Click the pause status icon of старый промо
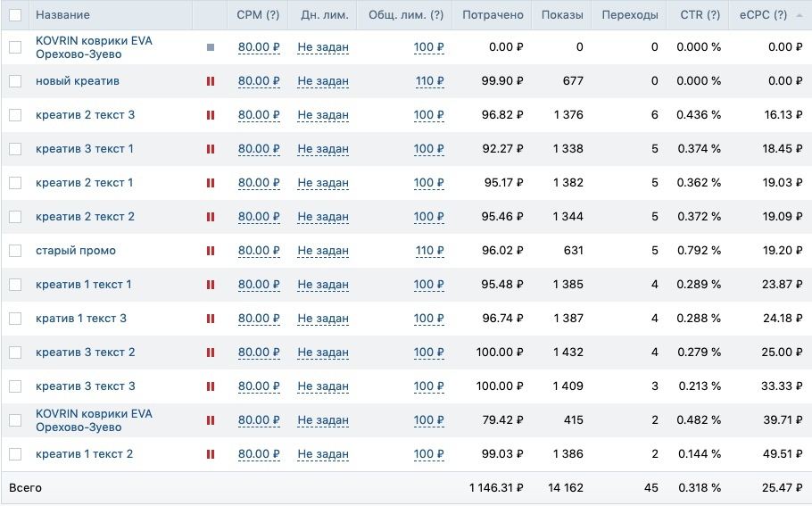Viewport: 812px width, 506px height. [x=211, y=251]
